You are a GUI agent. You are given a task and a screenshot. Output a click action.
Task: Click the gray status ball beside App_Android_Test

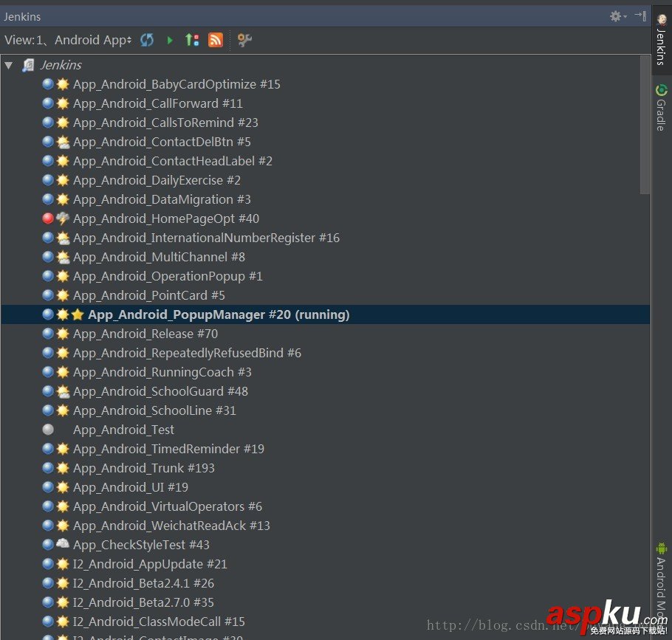click(x=48, y=430)
